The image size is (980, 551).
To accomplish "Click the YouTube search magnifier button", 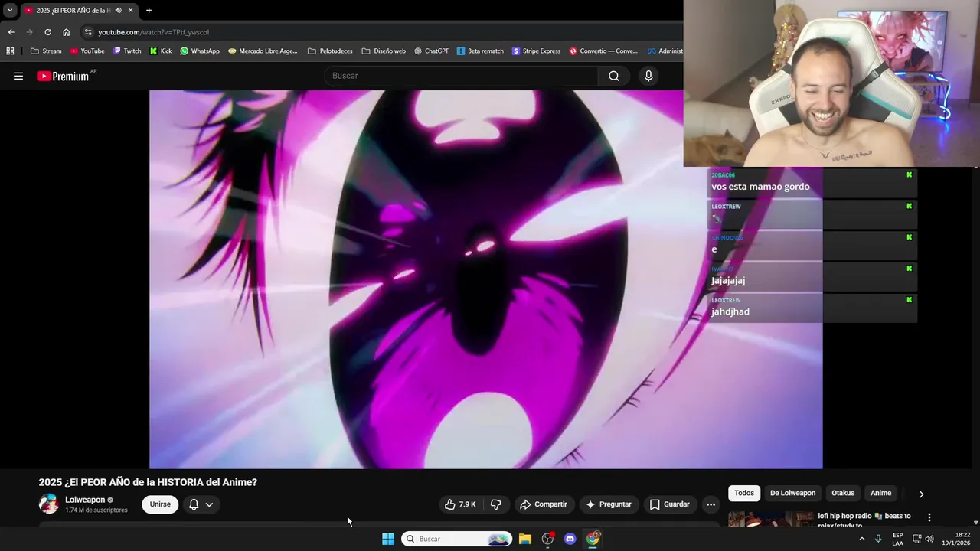I will pyautogui.click(x=614, y=76).
